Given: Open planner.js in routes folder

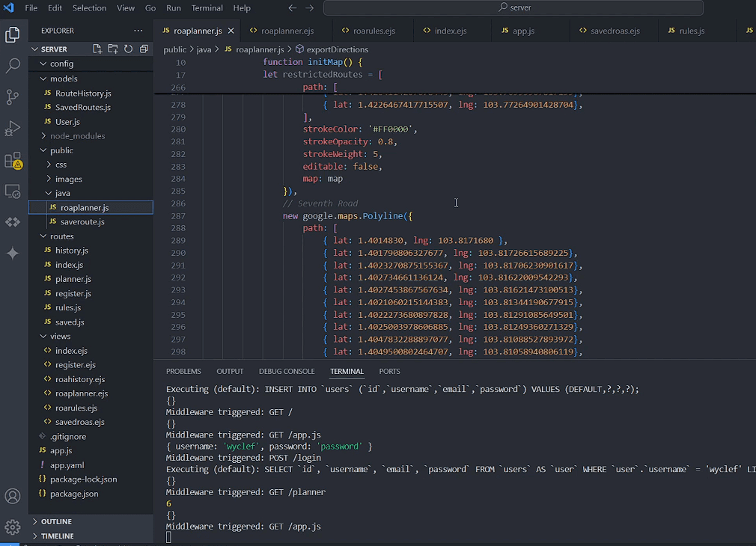Looking at the screenshot, I should point(73,279).
